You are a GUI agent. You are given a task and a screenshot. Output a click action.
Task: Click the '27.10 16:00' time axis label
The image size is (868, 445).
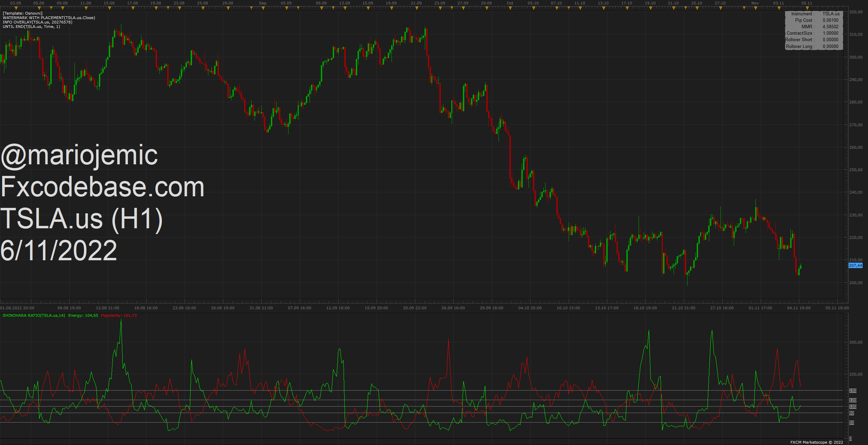722,308
